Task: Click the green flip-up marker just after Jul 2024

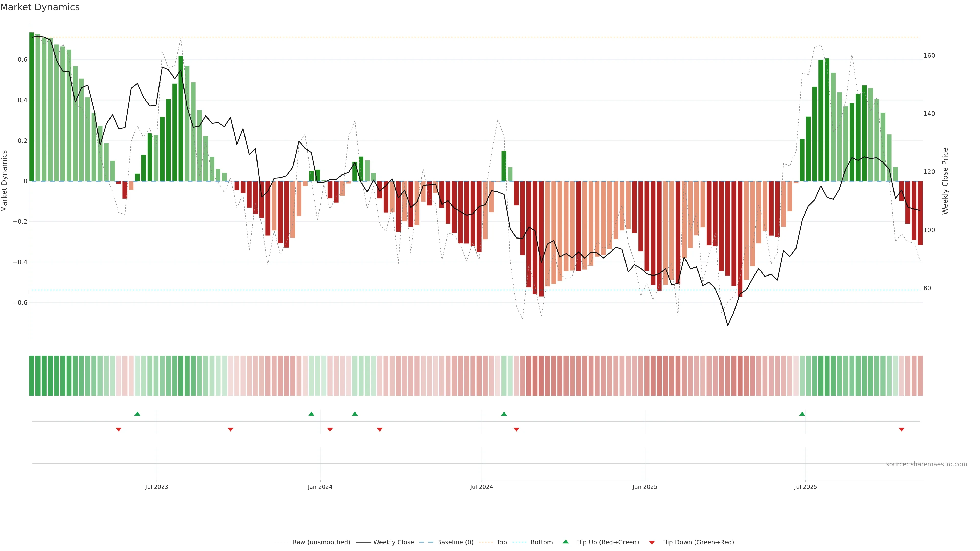Action: click(x=504, y=414)
